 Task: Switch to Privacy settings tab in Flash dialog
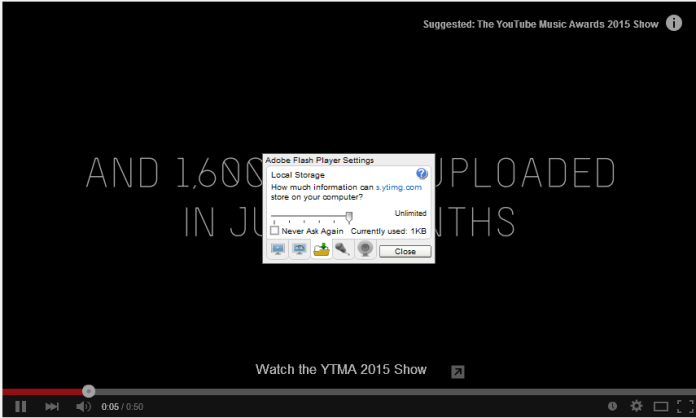coord(299,249)
